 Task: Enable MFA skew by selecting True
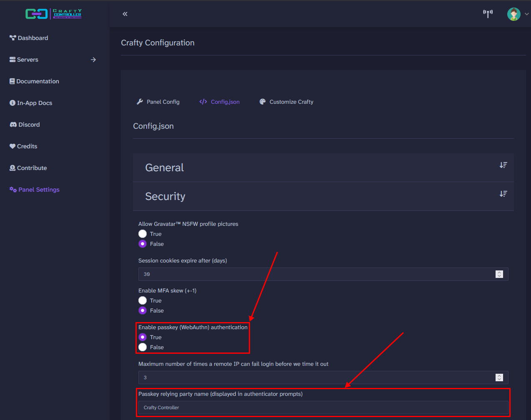142,300
